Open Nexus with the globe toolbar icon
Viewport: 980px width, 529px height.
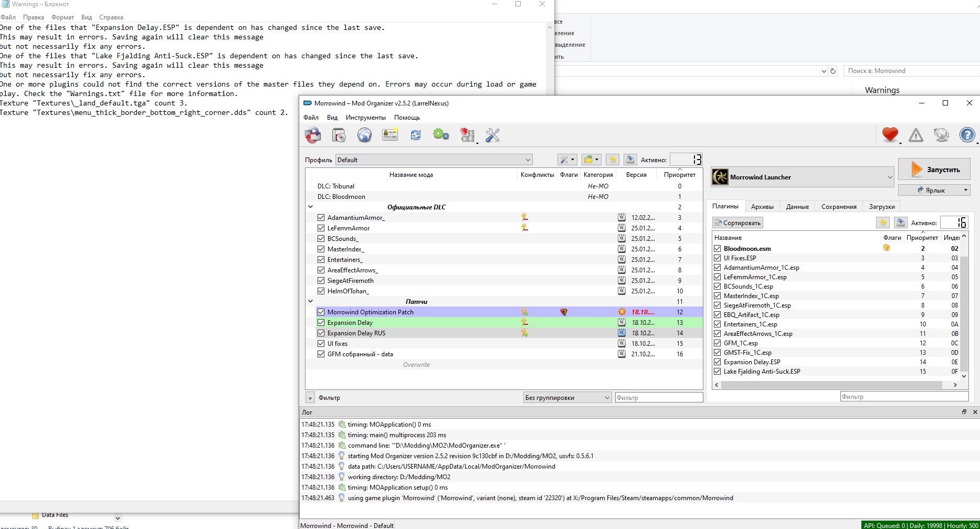point(364,135)
